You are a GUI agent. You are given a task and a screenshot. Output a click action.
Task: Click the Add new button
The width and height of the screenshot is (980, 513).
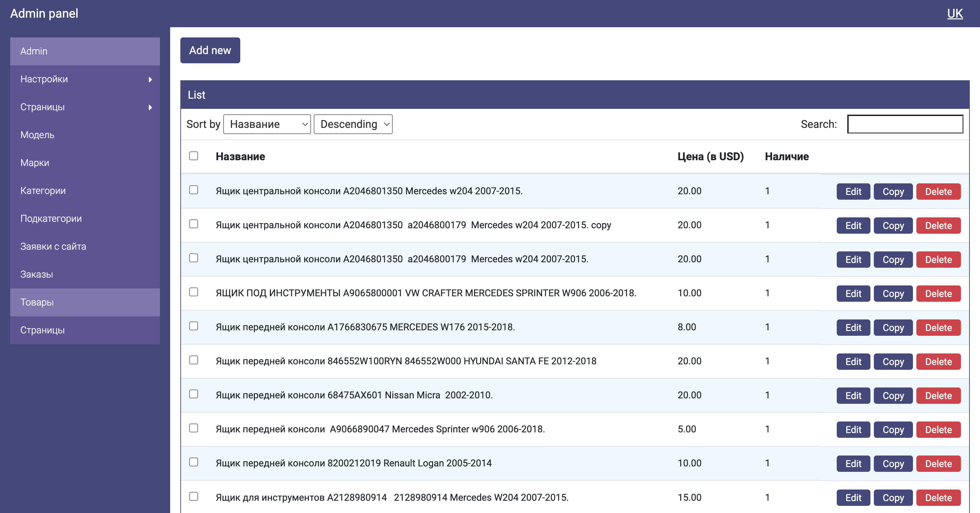[210, 50]
